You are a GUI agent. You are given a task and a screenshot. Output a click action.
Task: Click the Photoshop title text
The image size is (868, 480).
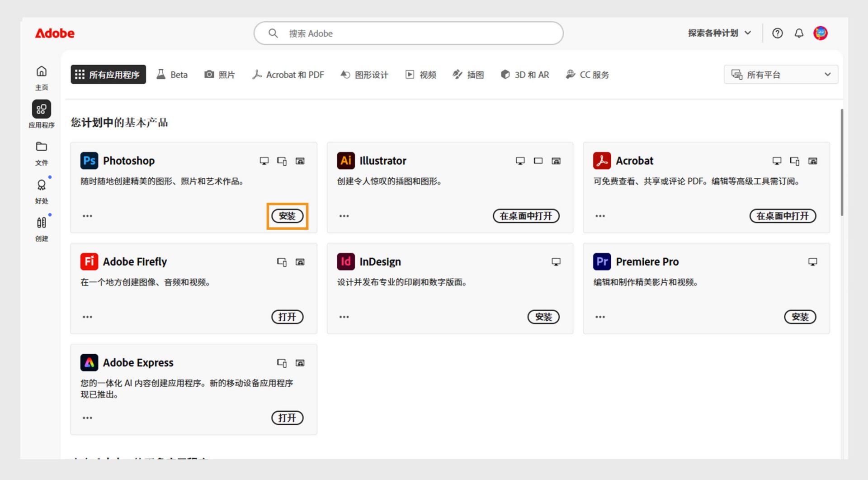pyautogui.click(x=129, y=161)
